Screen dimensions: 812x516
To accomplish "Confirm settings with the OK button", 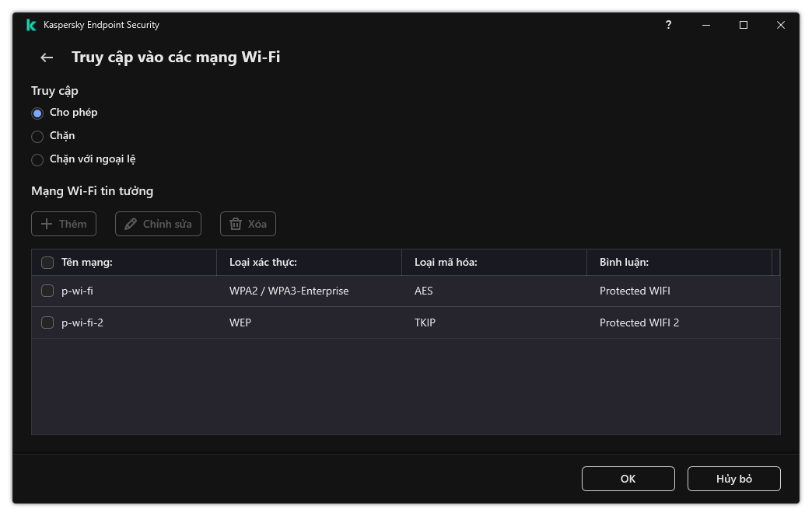I will [x=628, y=479].
